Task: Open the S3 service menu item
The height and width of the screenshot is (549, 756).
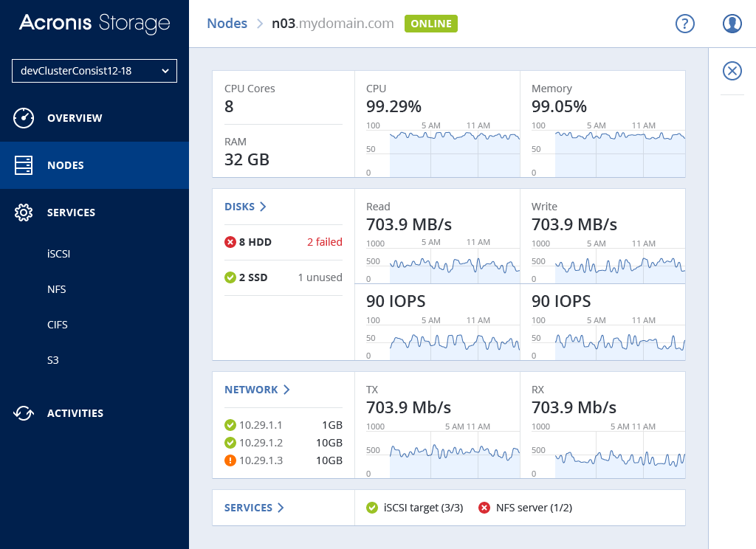Action: [x=53, y=360]
